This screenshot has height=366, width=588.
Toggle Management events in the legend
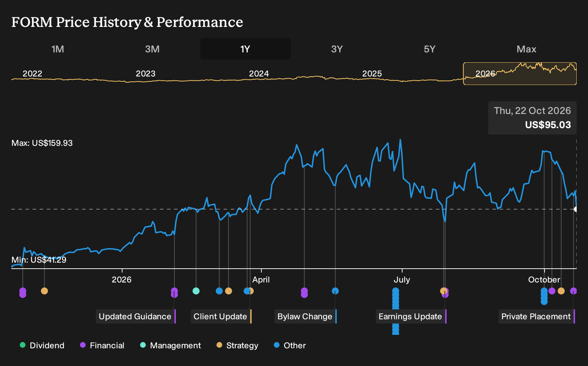[171, 345]
